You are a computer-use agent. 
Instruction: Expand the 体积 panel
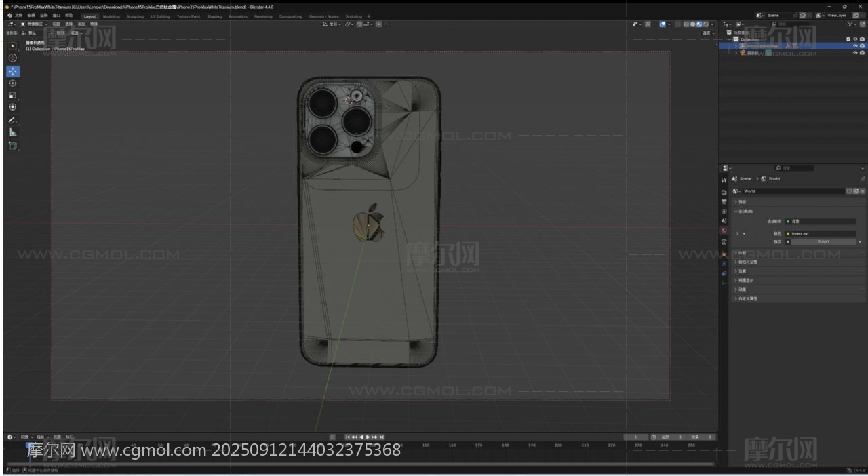tap(797, 253)
